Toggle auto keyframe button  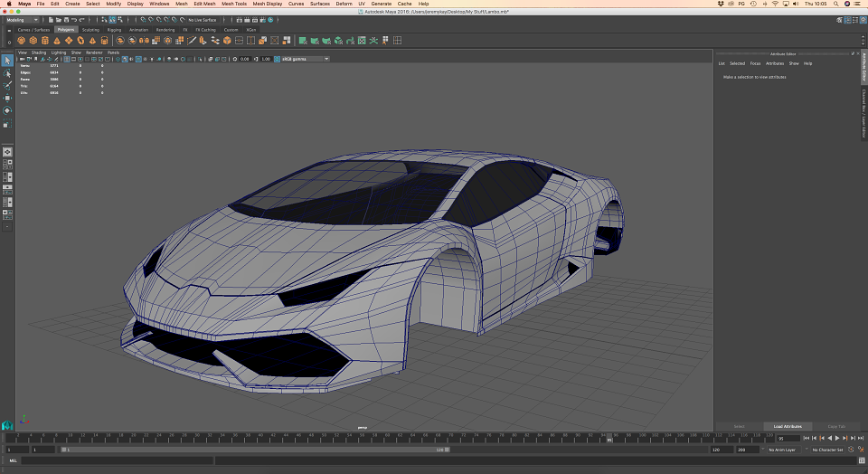[852, 450]
